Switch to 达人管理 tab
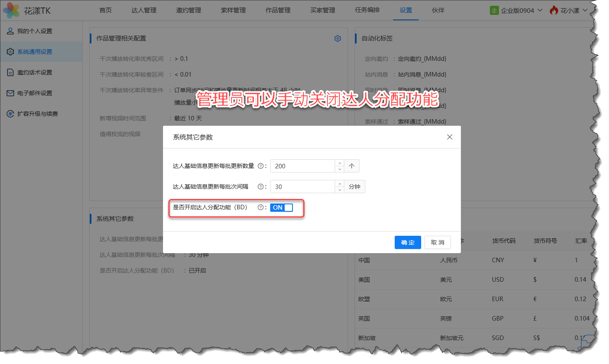Screen dimensions: 609x364 tap(144, 10)
